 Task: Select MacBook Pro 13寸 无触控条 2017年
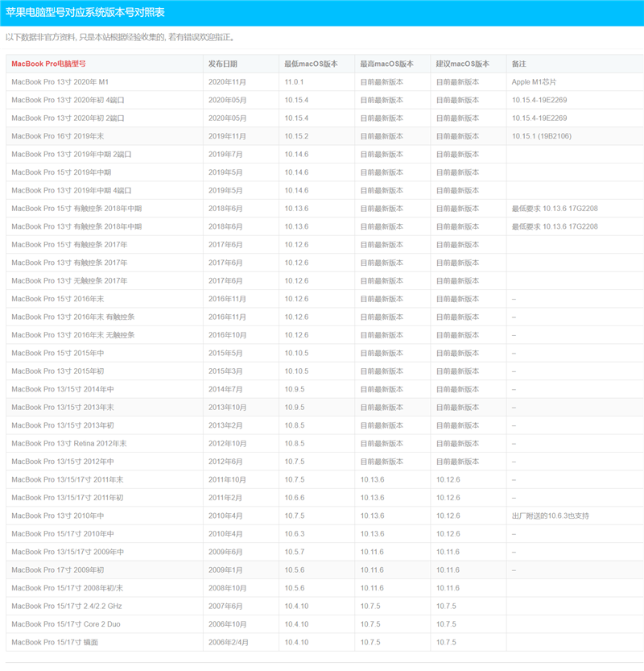point(69,280)
